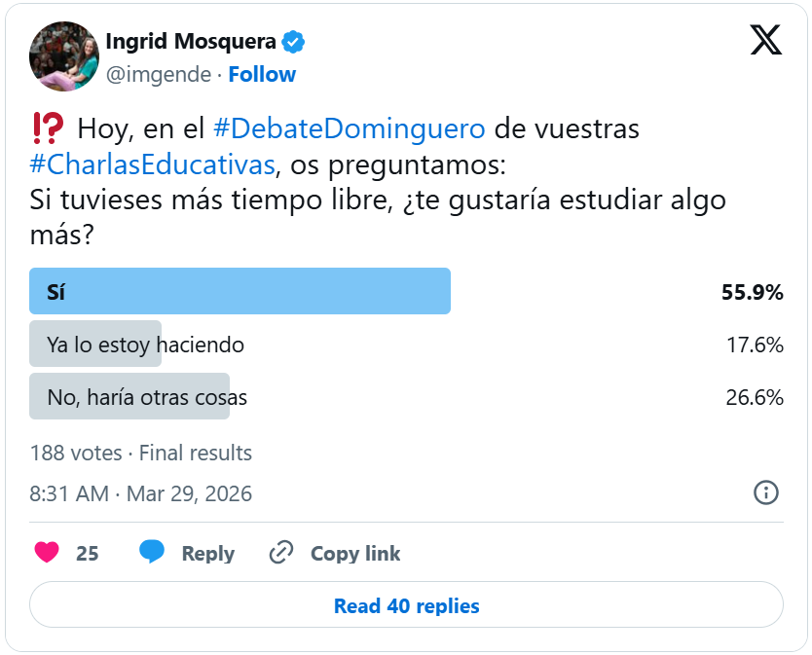Select the 'Ya lo estoy haciendo' poll option
812x655 pixels.
coord(145,345)
